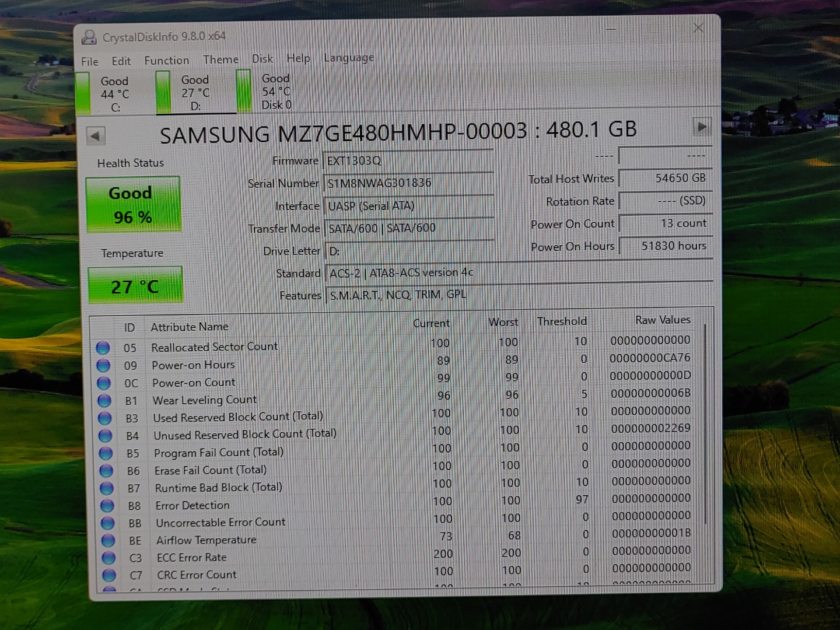This screenshot has width=840, height=630.
Task: Click raw value 000000002269
Action: (651, 428)
